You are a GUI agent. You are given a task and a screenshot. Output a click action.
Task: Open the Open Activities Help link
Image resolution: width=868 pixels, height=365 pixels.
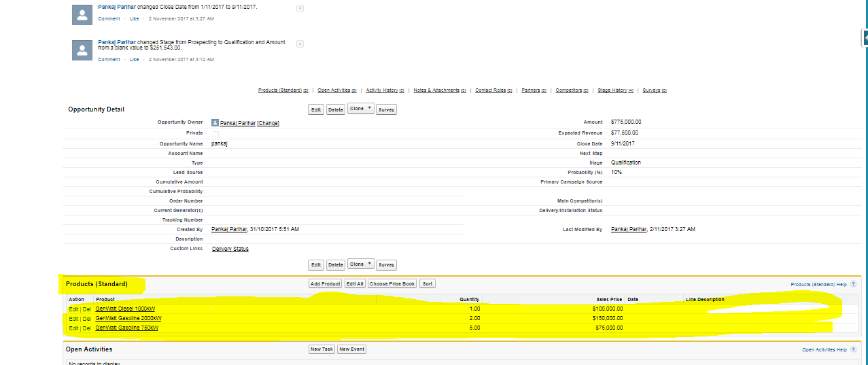(824, 349)
